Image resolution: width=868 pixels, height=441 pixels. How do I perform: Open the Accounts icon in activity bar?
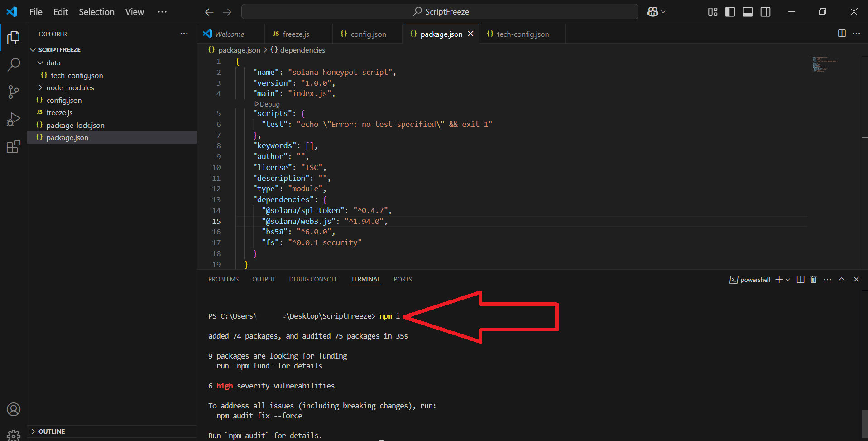(x=14, y=409)
